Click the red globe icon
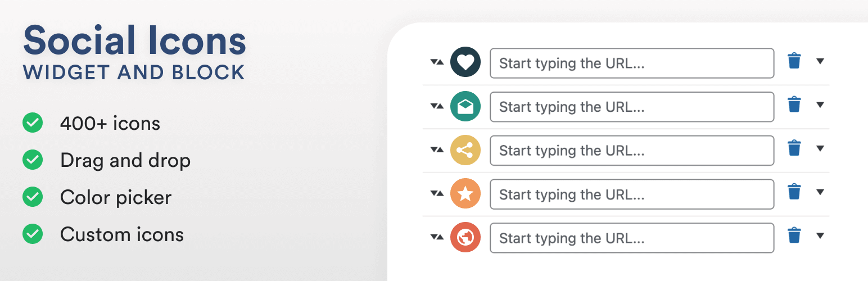This screenshot has height=281, width=868. (465, 237)
